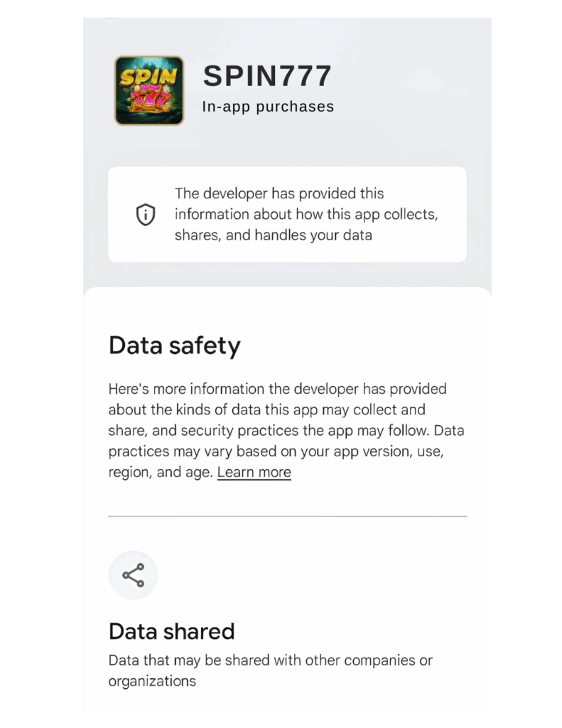Click the Data shared description text
The height and width of the screenshot is (728, 562).
point(270,670)
